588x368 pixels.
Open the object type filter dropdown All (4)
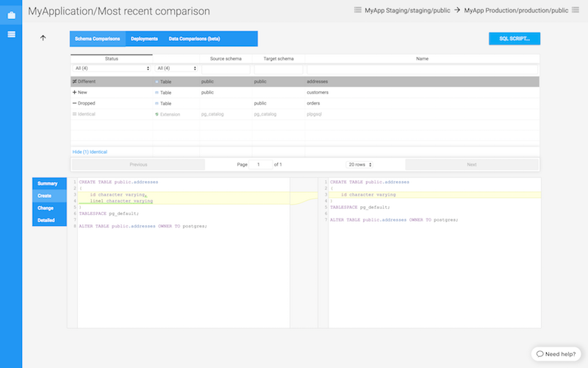pyautogui.click(x=176, y=68)
